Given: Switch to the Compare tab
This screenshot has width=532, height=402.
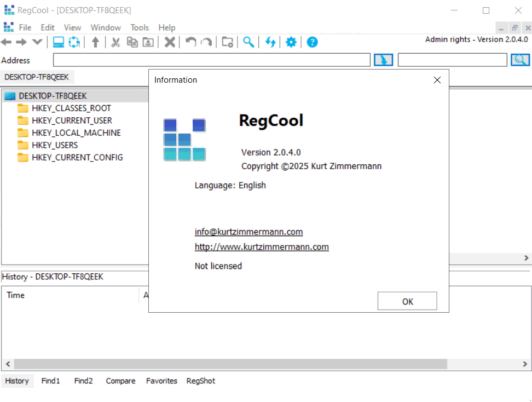Looking at the screenshot, I should [120, 381].
